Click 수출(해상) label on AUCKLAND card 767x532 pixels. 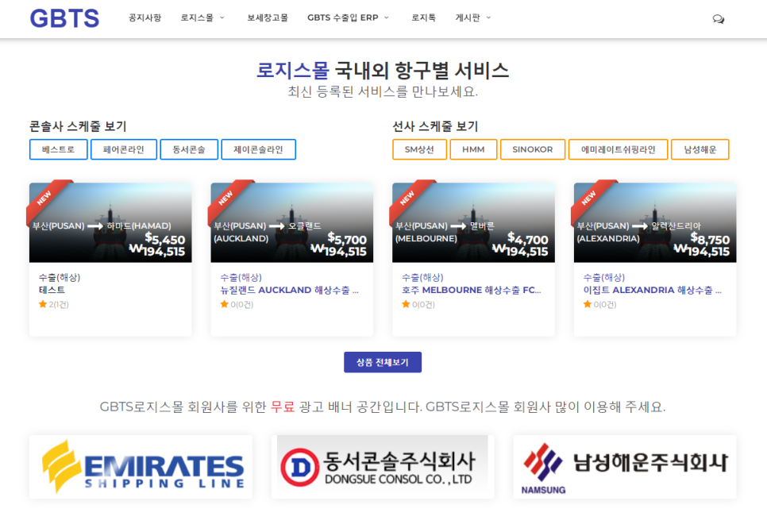[x=241, y=277]
